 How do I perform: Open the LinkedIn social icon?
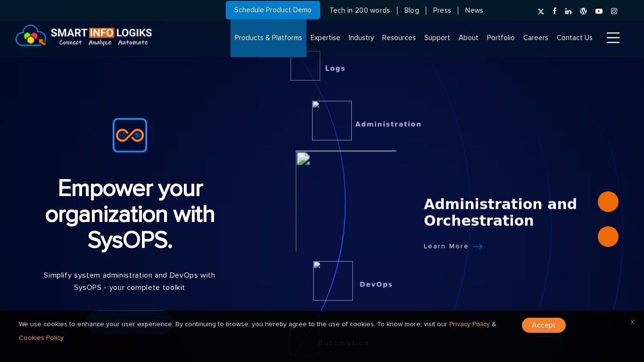coord(568,11)
